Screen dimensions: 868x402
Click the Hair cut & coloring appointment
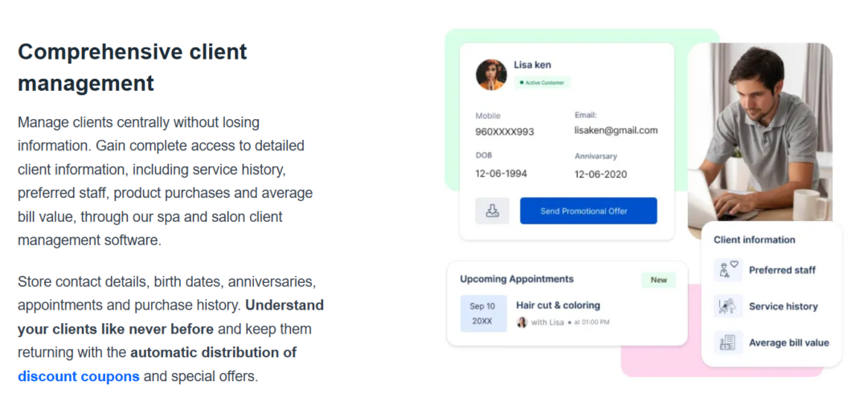(558, 306)
